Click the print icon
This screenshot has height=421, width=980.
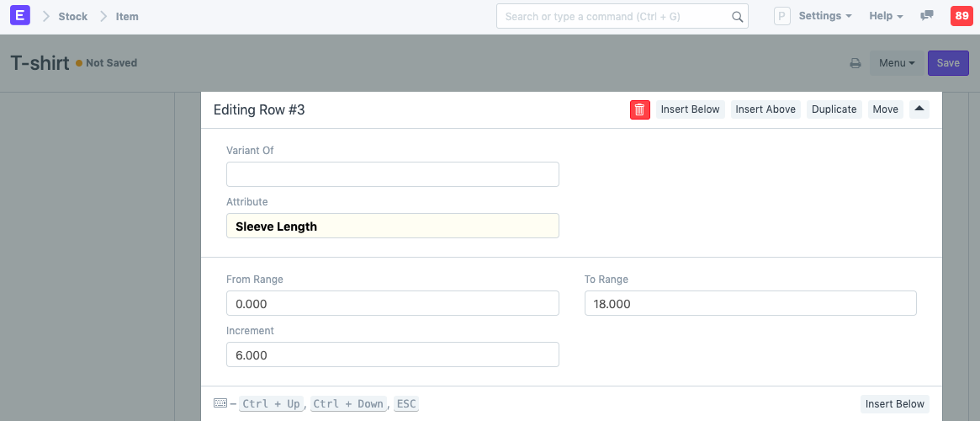(855, 63)
